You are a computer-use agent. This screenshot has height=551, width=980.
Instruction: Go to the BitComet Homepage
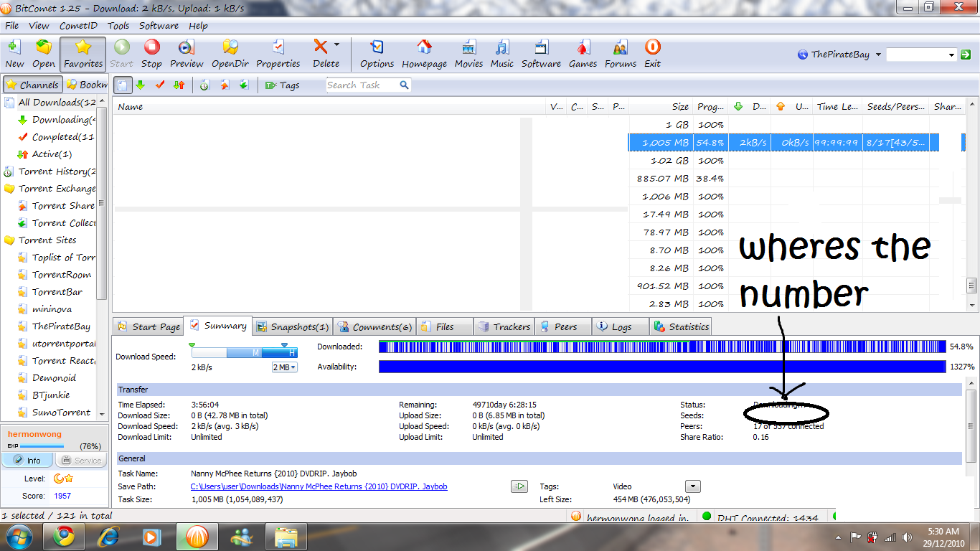tap(424, 54)
